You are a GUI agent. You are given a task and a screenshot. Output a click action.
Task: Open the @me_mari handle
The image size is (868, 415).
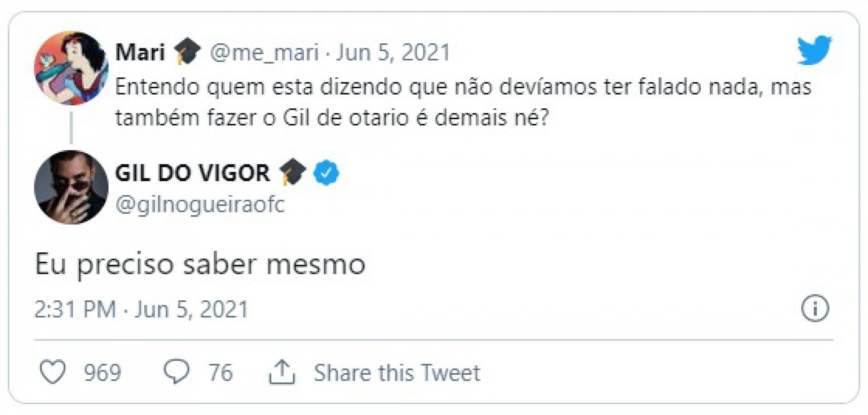coord(264,52)
